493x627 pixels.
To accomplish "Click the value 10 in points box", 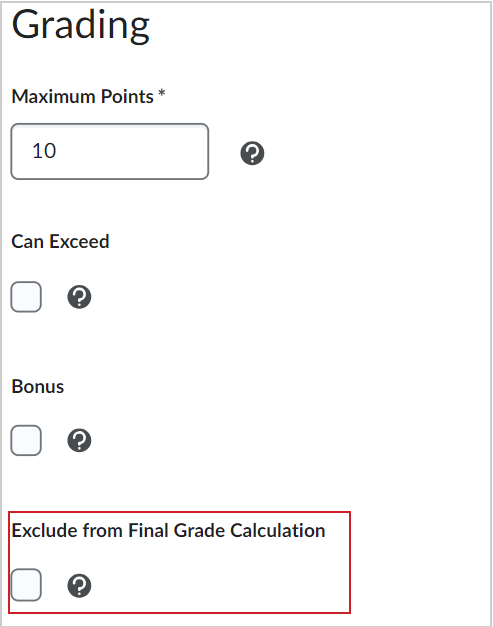I will [44, 151].
